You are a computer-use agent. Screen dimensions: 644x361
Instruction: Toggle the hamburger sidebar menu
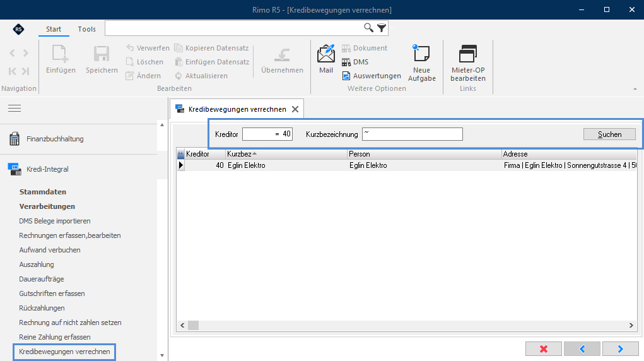coord(15,109)
